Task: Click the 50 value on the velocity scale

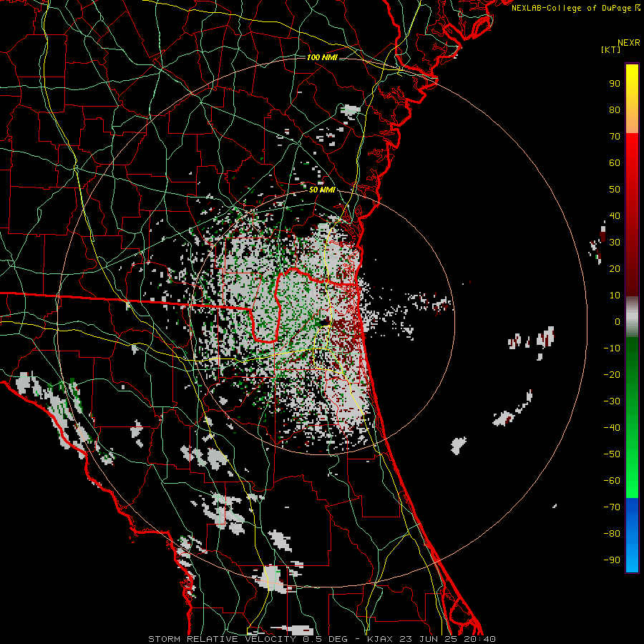Action: [x=615, y=190]
